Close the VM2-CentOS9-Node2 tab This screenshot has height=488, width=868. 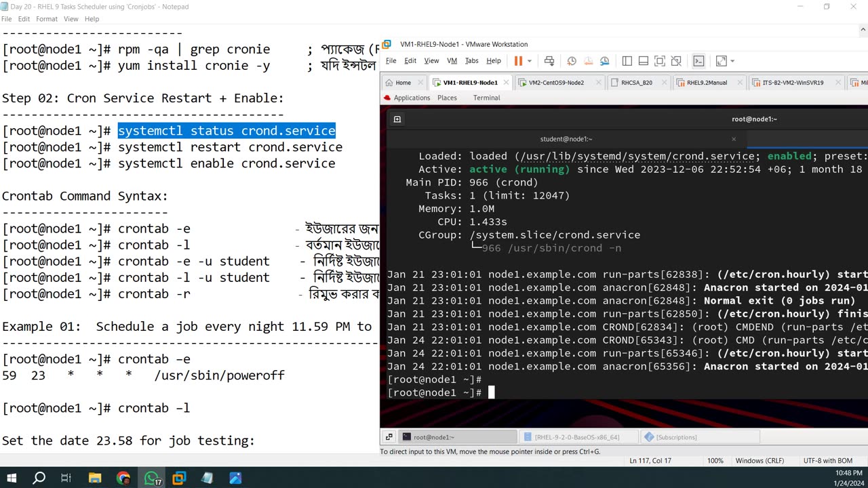coord(598,83)
